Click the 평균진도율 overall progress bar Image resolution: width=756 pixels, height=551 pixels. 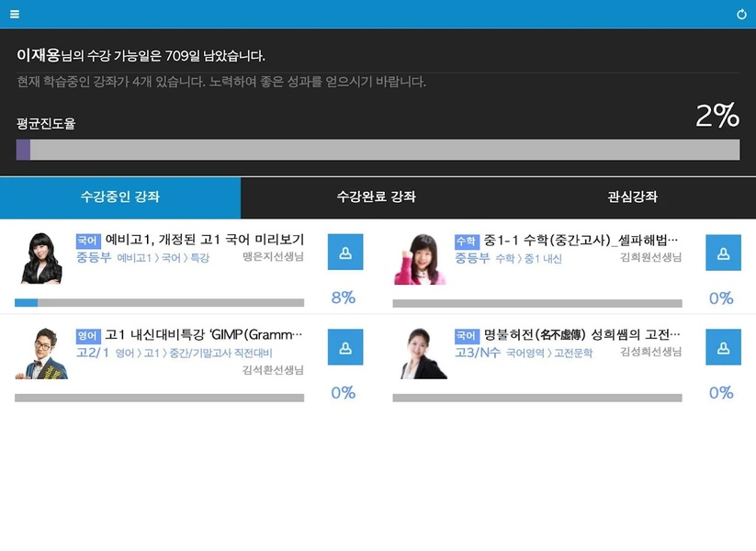pyautogui.click(x=378, y=150)
